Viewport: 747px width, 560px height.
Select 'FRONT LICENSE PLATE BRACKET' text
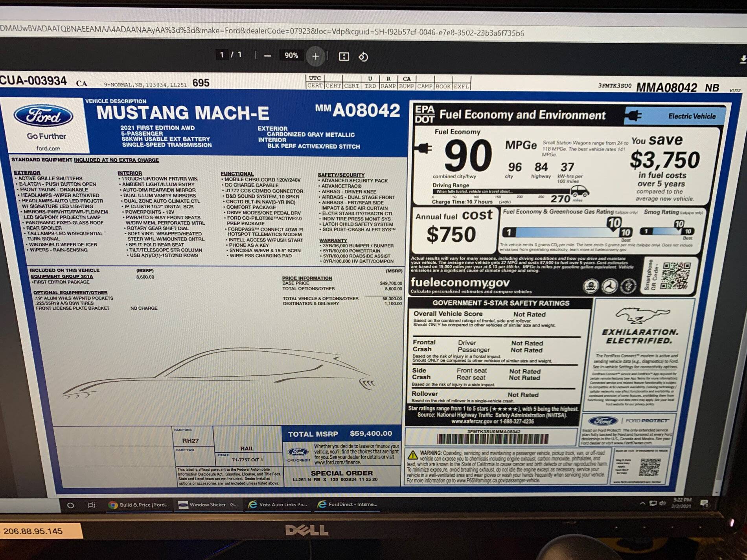(x=72, y=308)
